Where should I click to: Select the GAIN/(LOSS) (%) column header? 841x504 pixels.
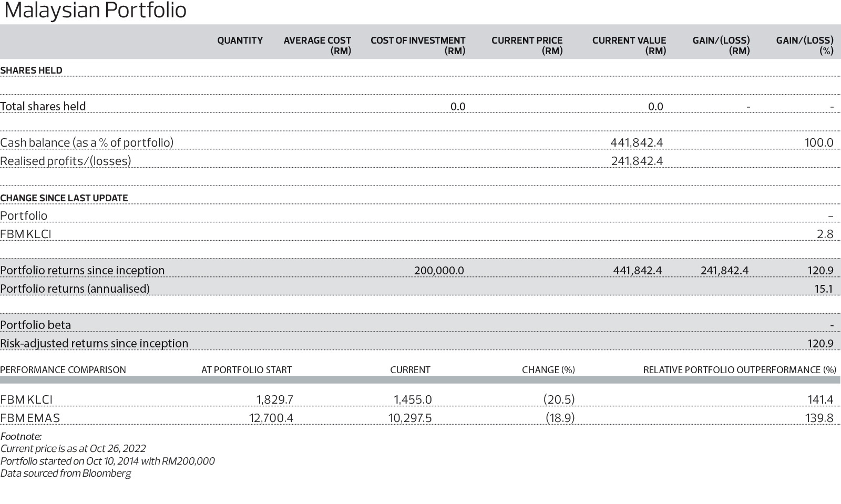pyautogui.click(x=805, y=46)
